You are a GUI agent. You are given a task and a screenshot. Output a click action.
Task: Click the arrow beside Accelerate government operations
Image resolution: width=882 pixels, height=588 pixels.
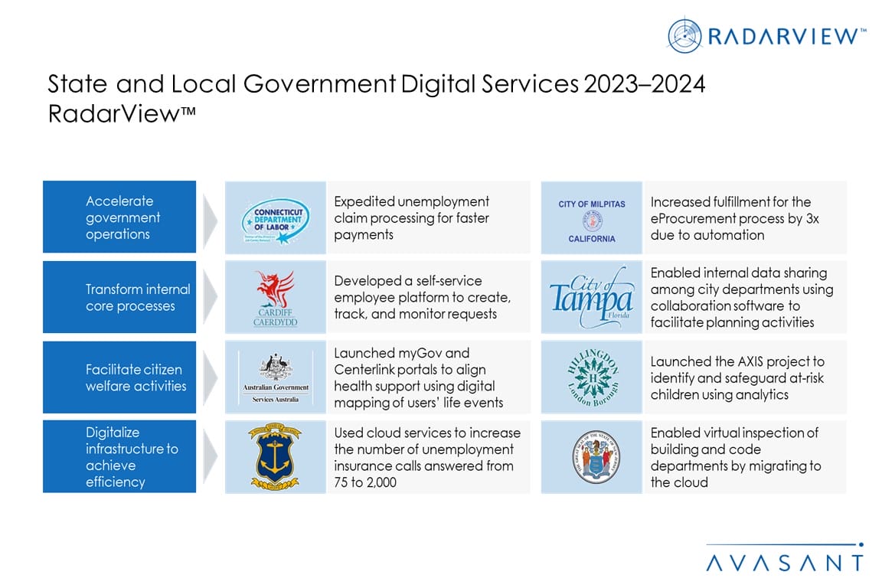click(211, 217)
